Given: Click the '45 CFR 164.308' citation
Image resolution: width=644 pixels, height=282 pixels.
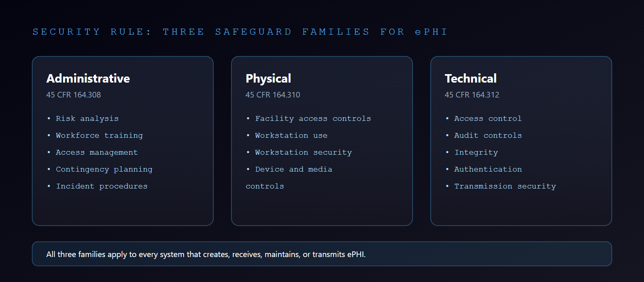Looking at the screenshot, I should (x=74, y=95).
